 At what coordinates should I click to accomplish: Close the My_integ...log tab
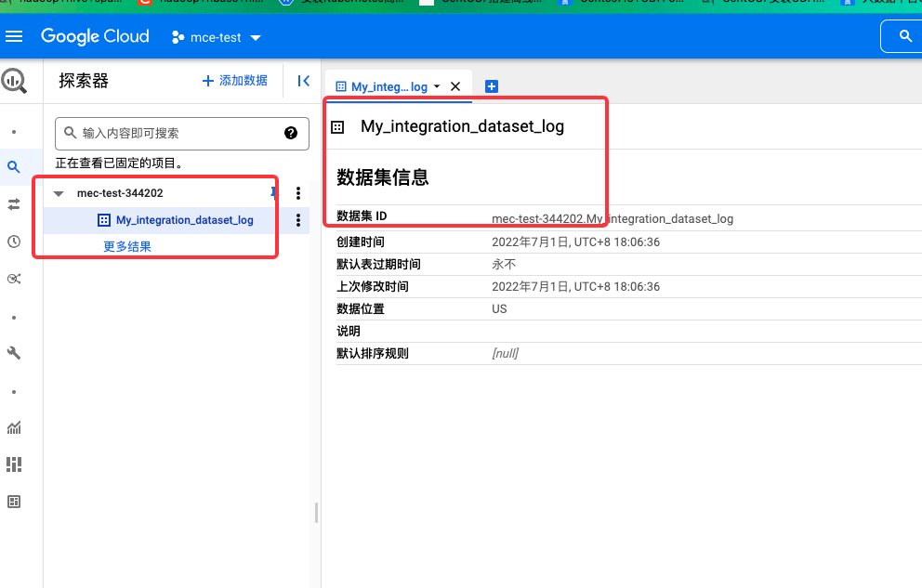point(455,86)
